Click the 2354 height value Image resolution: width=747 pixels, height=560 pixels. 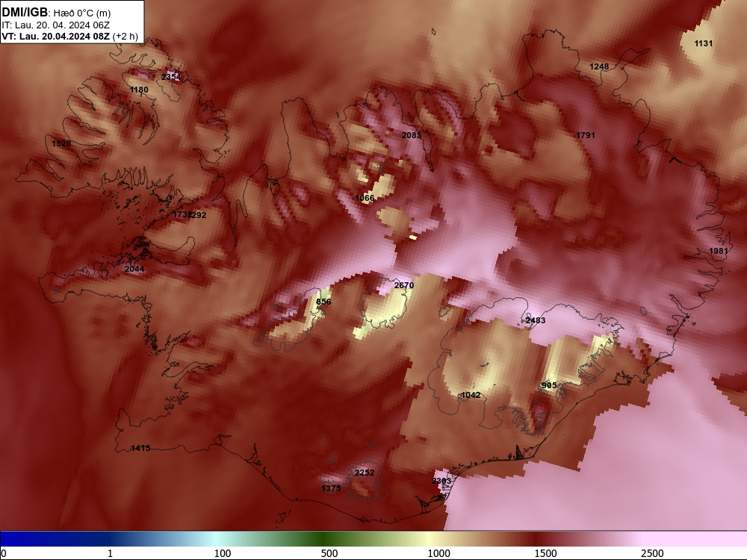coord(171,77)
